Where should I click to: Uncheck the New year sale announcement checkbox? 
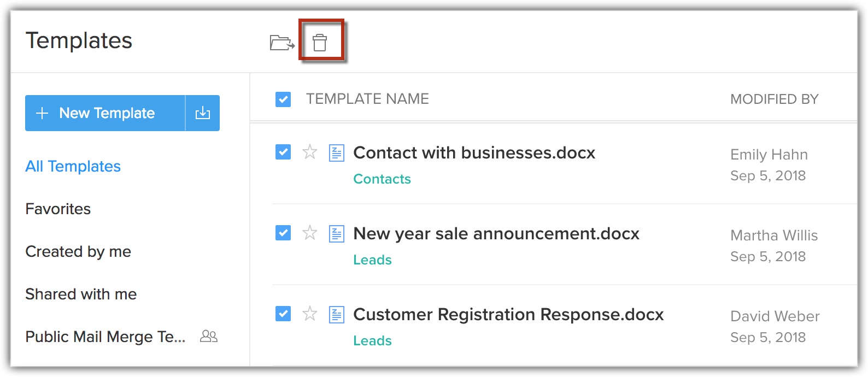pos(283,233)
